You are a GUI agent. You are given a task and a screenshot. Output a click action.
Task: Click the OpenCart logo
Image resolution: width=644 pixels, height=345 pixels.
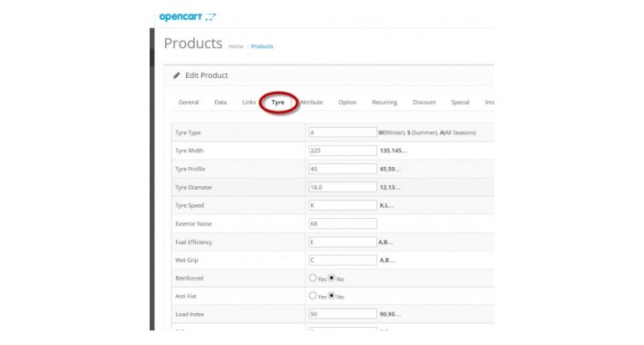[x=187, y=17]
